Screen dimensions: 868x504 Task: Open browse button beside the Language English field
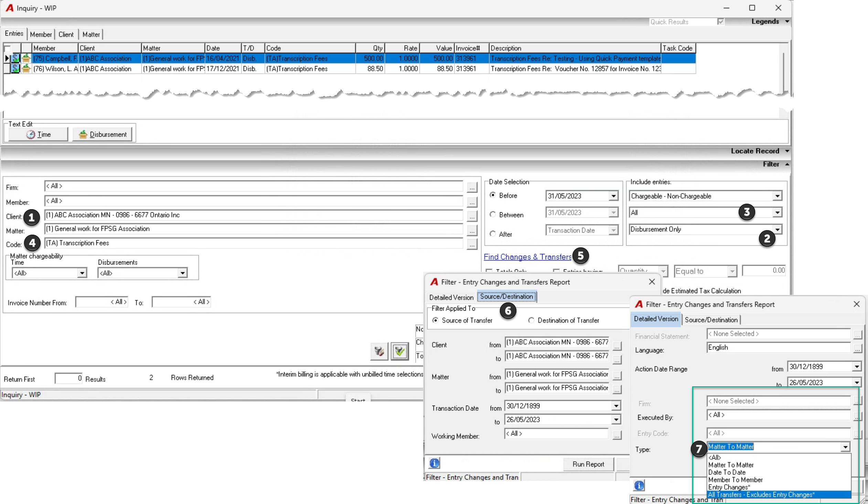coord(857,348)
